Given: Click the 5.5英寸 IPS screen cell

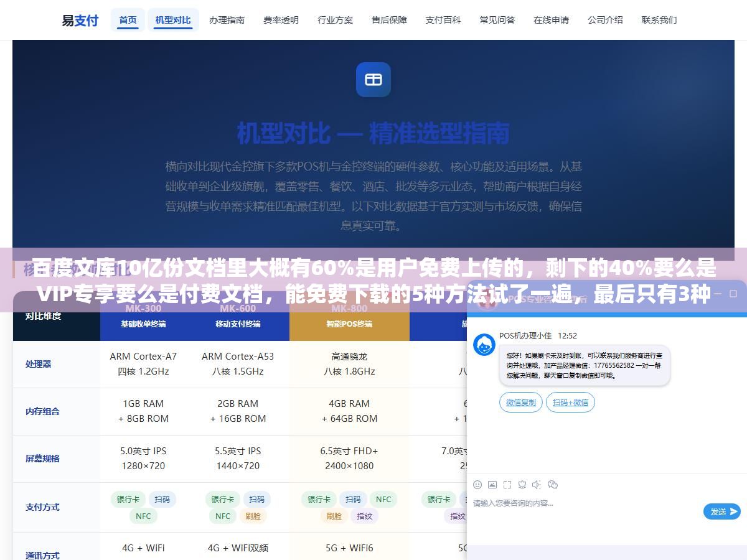Looking at the screenshot, I should pos(238,459).
